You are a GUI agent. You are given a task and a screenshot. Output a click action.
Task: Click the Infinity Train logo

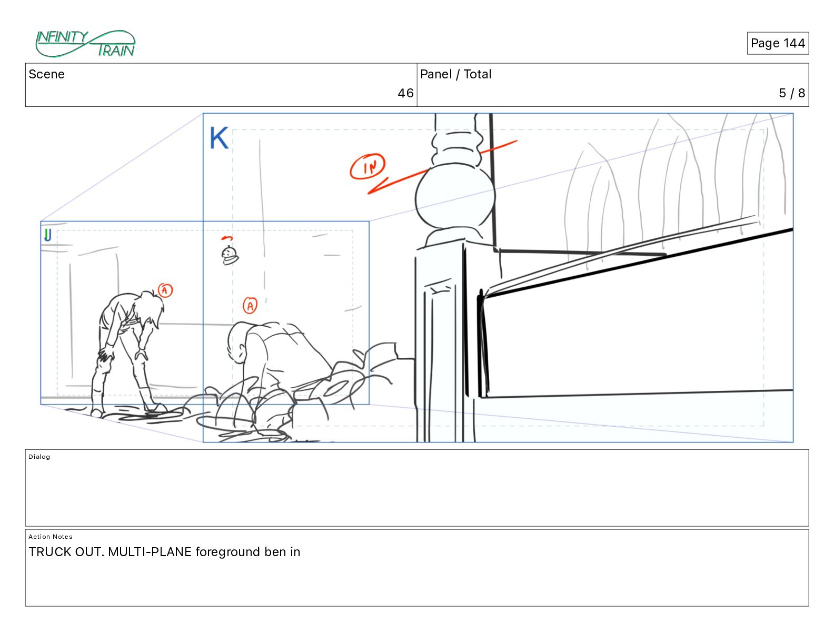click(x=85, y=43)
